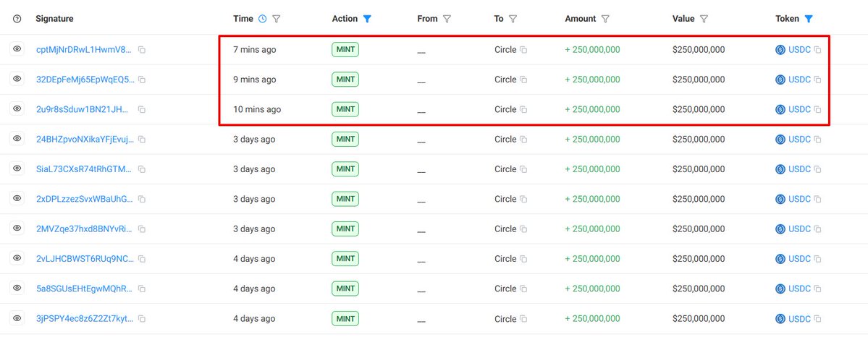Copy signature 5a8SGUsEHtEgwMQhR icon

coord(142,289)
